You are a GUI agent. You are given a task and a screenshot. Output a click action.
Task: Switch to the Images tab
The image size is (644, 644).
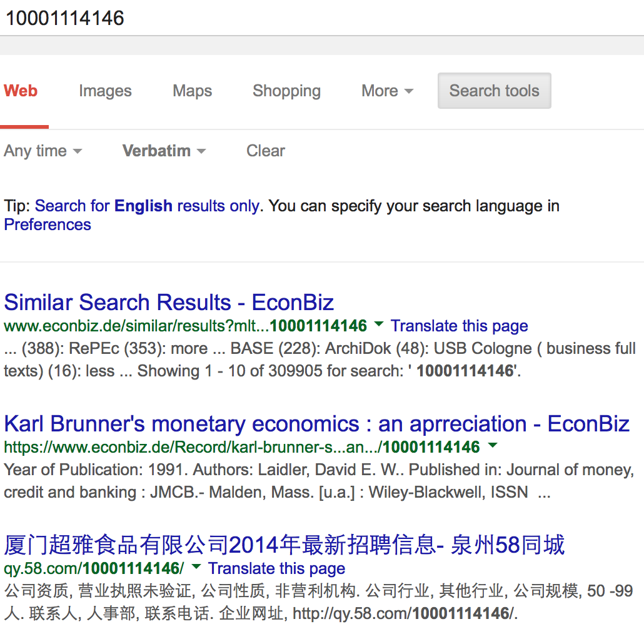105,91
